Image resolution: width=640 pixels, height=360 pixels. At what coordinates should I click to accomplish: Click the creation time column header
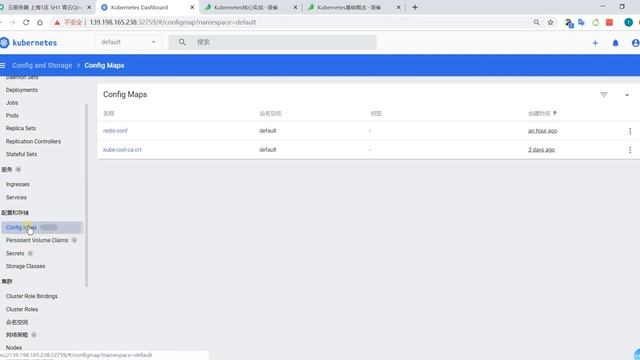(539, 113)
